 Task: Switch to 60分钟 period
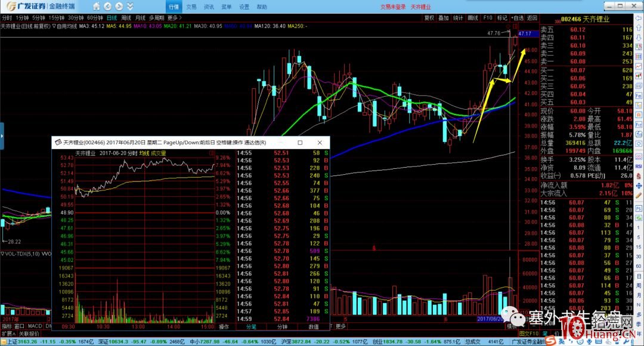click(95, 18)
